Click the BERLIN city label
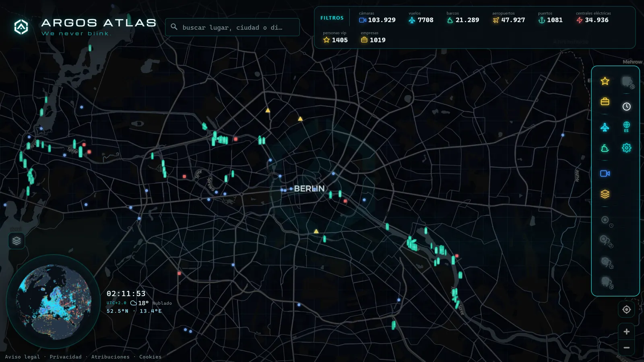The width and height of the screenshot is (644, 362). click(x=309, y=189)
